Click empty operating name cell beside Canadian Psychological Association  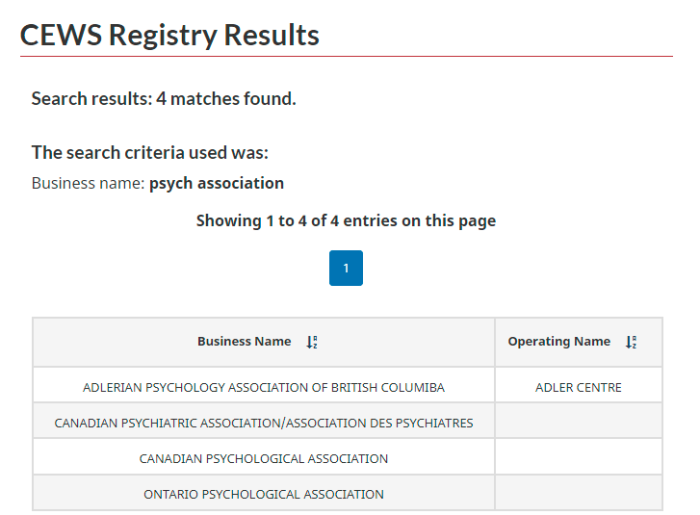[578, 456]
